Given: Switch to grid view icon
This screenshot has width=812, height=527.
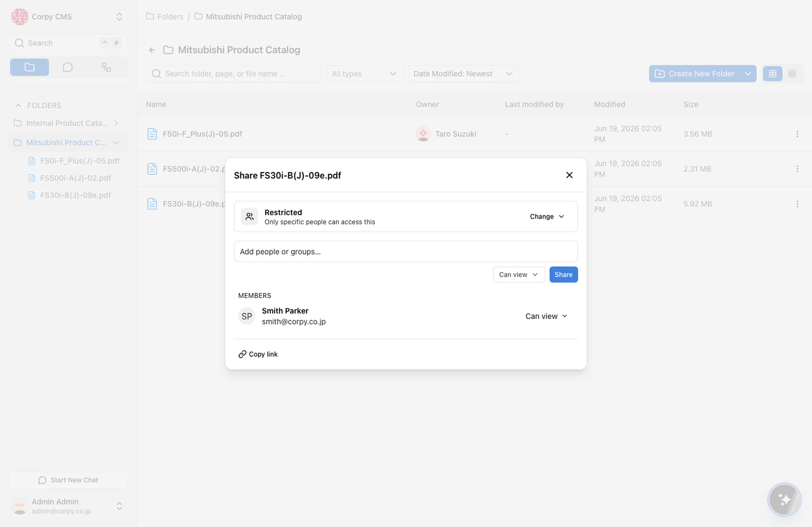Looking at the screenshot, I should [x=792, y=73].
